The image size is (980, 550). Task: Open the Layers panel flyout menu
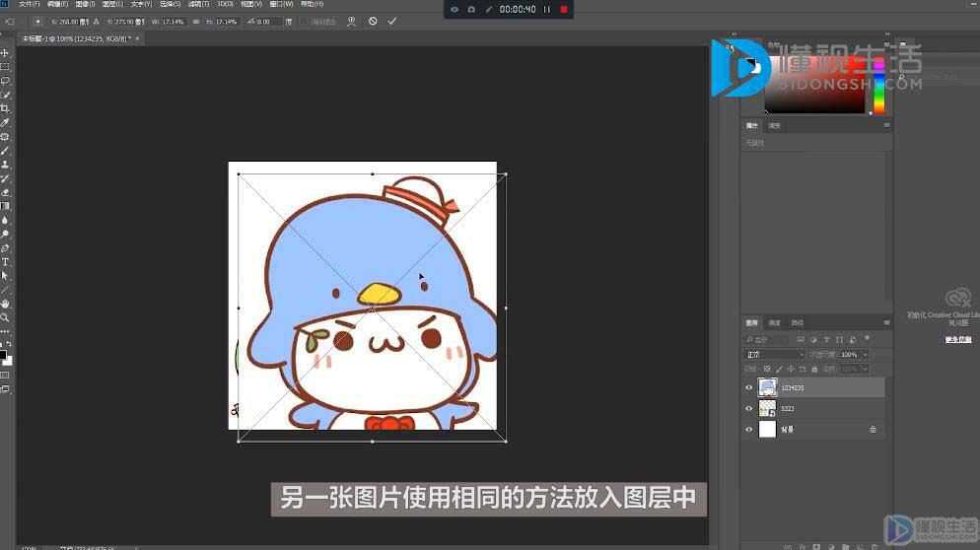click(886, 322)
